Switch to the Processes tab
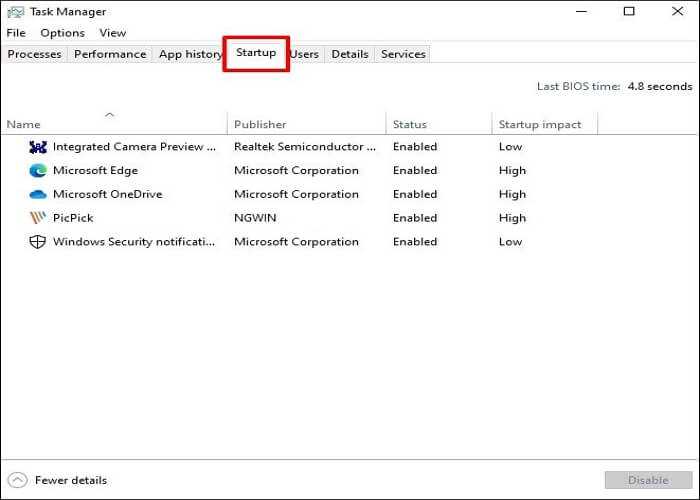 coord(34,54)
